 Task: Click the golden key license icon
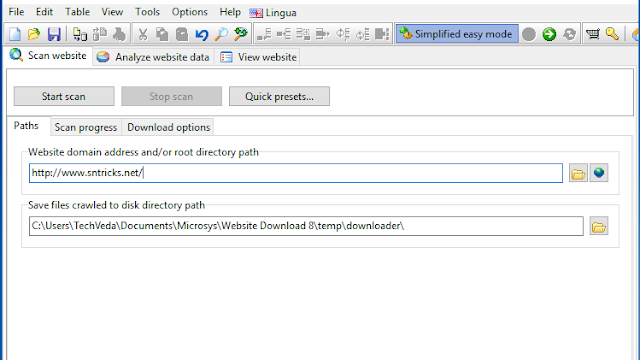tap(612, 34)
